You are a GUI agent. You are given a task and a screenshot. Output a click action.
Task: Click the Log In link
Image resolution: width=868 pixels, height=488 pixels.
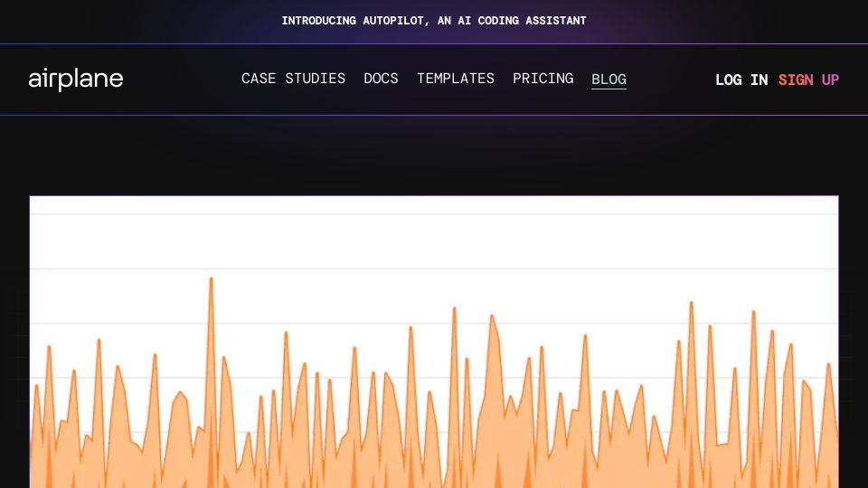[x=741, y=80]
